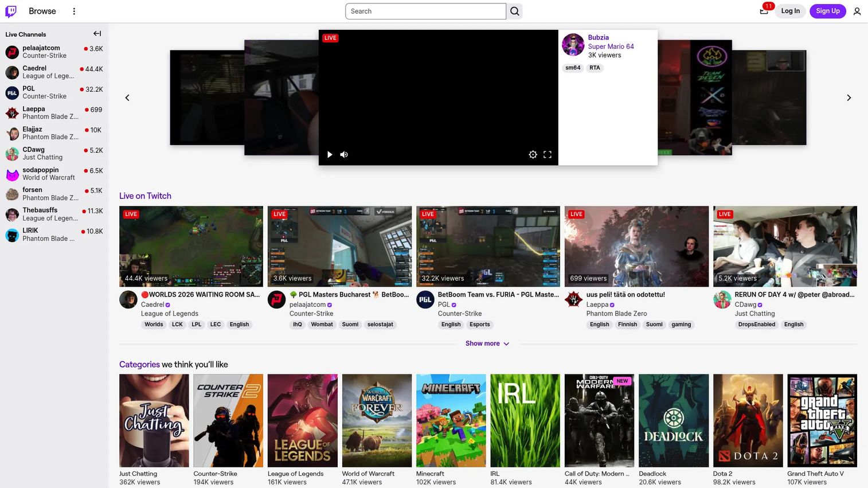Show previous stream in carousel
This screenshot has height=488, width=868.
(127, 97)
